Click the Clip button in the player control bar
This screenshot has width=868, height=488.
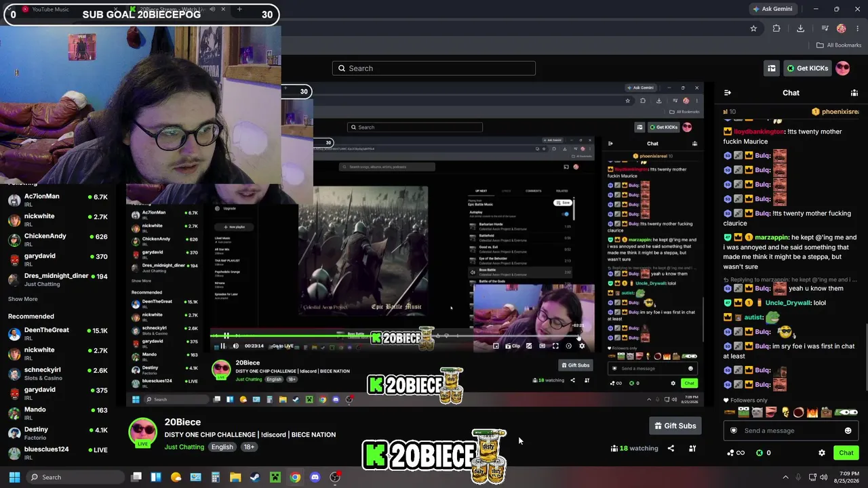coord(513,346)
